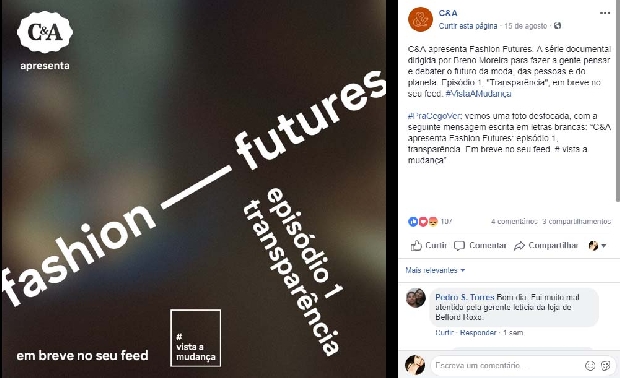Open the #PraCegoVer hashtag link

click(434, 116)
